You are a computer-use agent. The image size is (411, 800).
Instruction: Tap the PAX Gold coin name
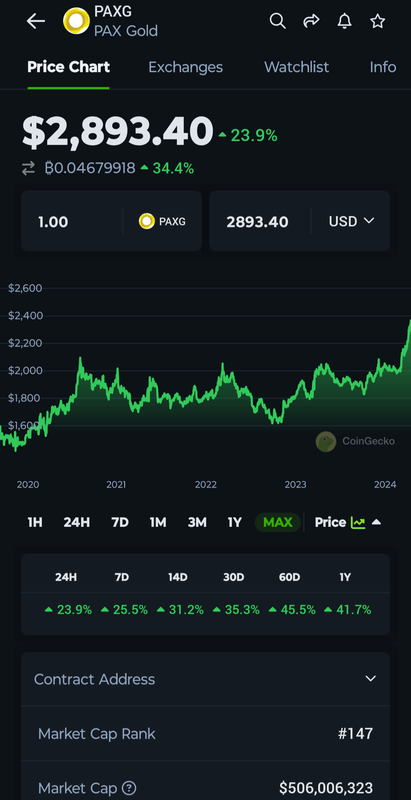point(126,31)
